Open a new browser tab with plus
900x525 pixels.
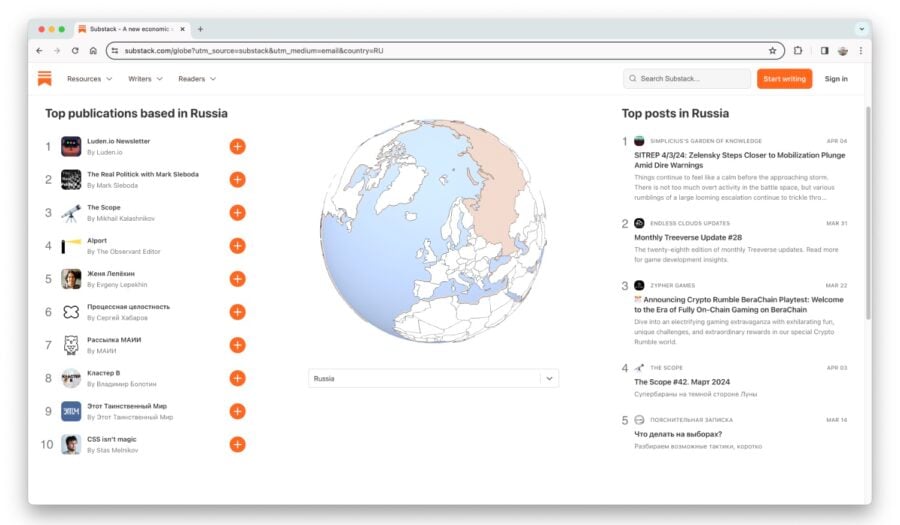tap(200, 29)
